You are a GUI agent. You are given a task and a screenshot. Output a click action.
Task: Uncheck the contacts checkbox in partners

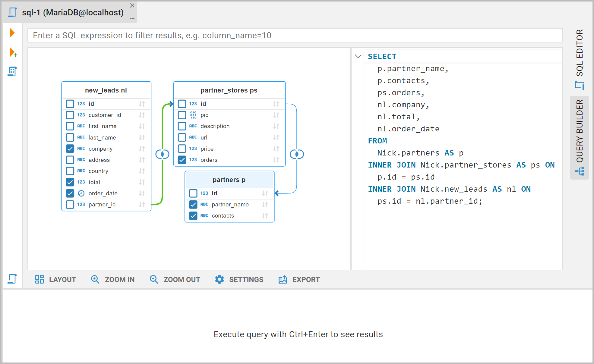tap(193, 216)
